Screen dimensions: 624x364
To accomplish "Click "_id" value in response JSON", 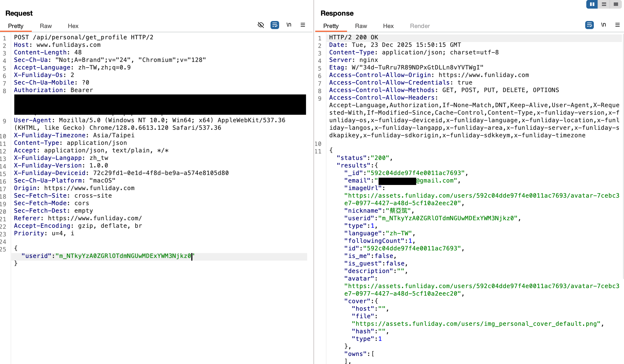I will click(416, 173).
